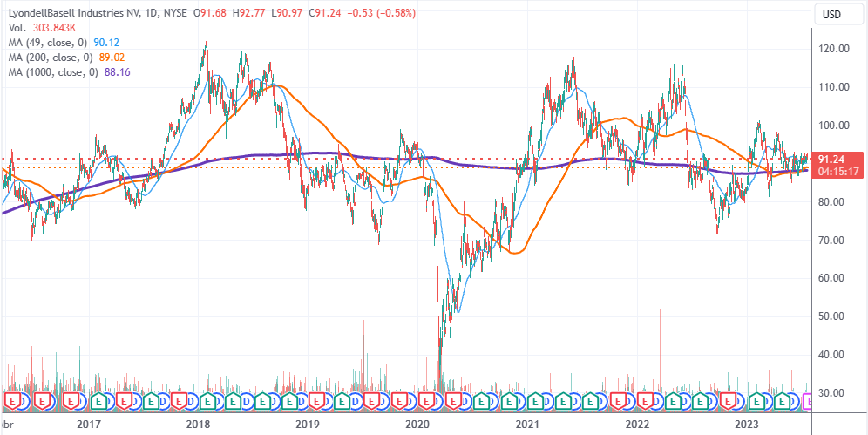Click the 2023 label on time axis

click(x=746, y=425)
